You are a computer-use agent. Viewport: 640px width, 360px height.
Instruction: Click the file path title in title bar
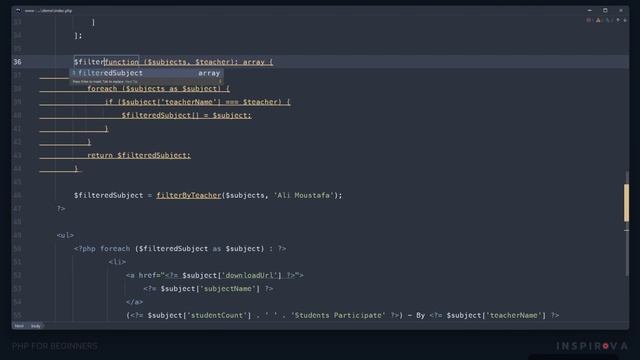click(x=48, y=11)
